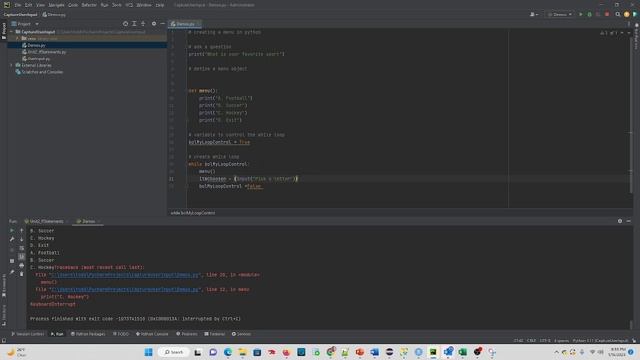Open the Tools menu
Image resolution: width=640 pixels, height=360 pixels.
pyautogui.click(x=117, y=5)
